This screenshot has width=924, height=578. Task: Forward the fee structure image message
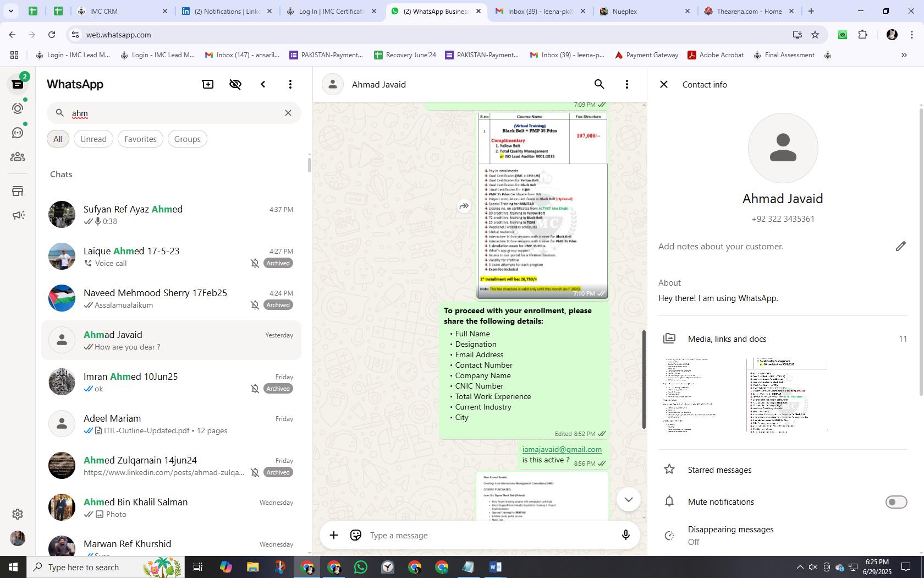point(464,206)
